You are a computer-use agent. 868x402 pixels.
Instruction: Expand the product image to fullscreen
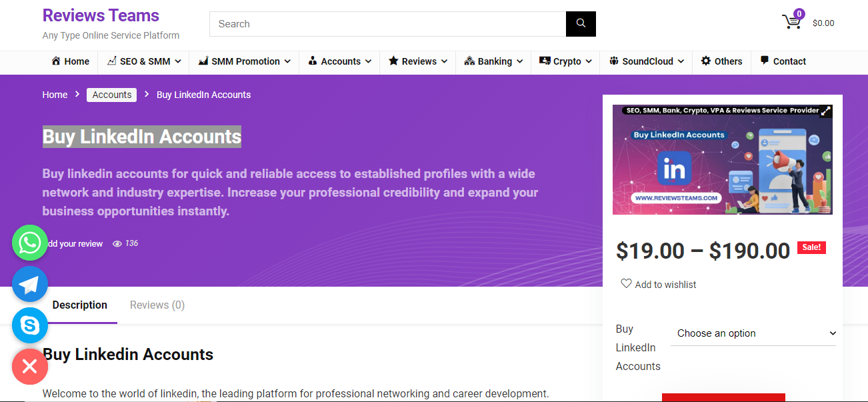825,111
